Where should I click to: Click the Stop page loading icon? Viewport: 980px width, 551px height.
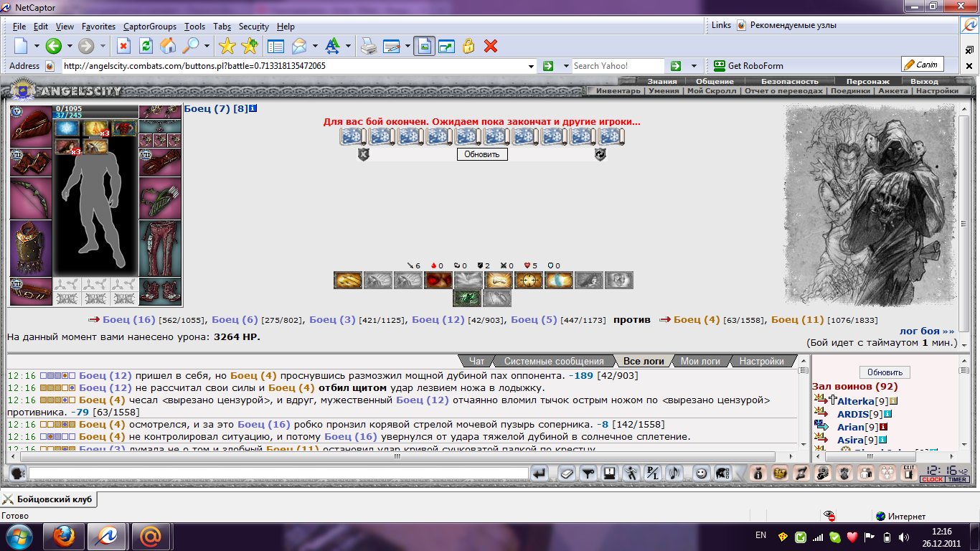point(123,46)
